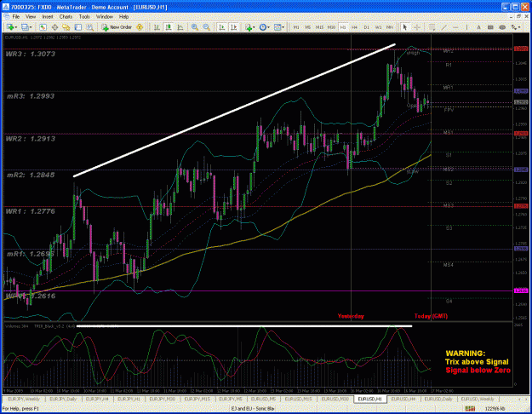Expand the Indicators dropdown arrow
Viewport: 532px width, 414px height.
(x=255, y=27)
